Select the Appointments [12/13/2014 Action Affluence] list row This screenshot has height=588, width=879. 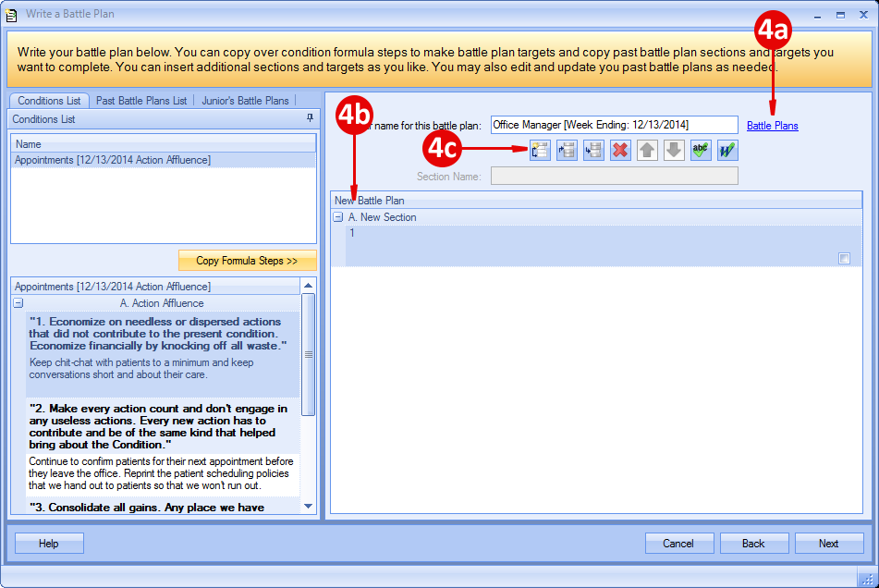(x=163, y=160)
